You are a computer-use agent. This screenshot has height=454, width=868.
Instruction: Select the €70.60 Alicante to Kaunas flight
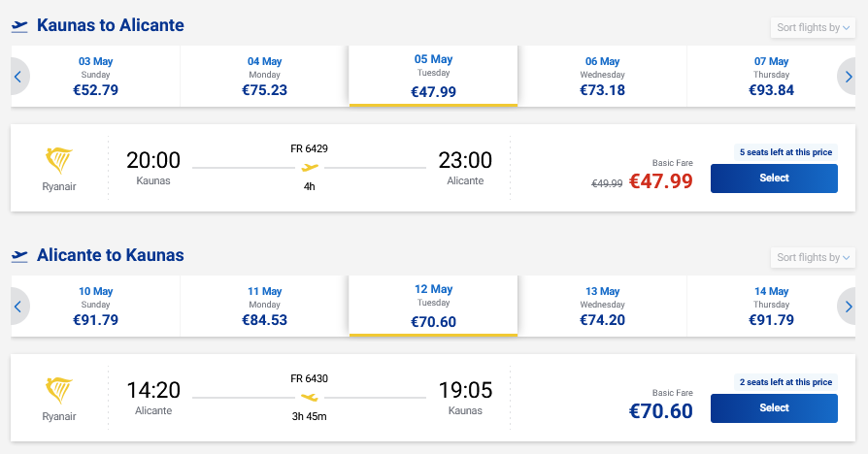pos(774,408)
